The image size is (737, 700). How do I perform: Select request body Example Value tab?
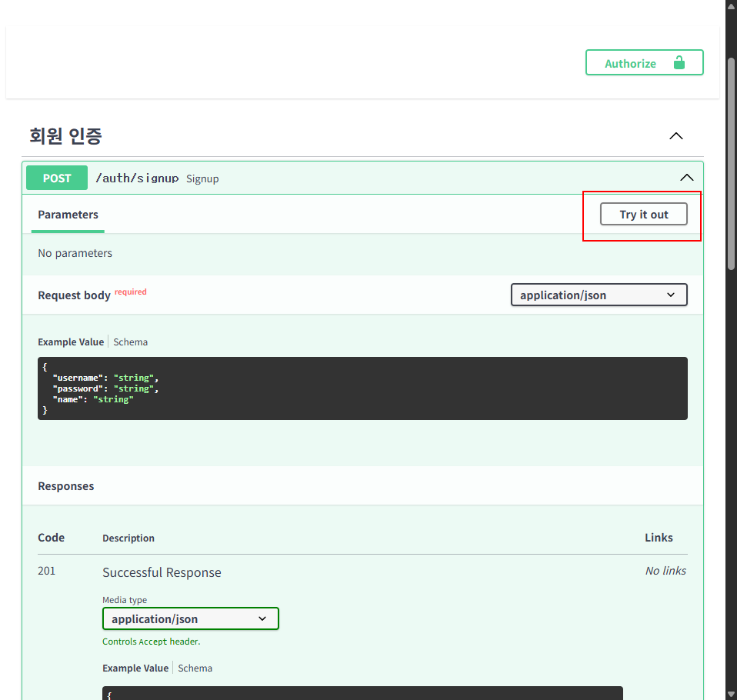[x=71, y=342]
